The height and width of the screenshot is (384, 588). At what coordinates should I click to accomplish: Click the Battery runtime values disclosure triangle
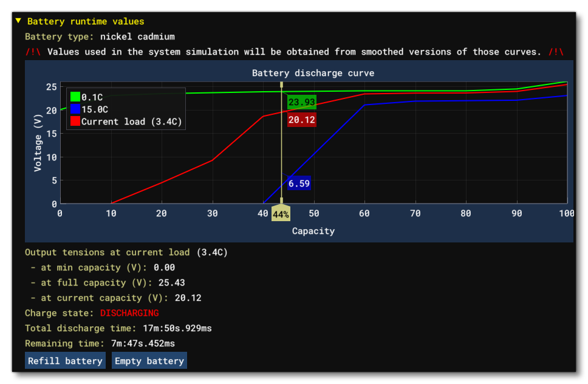(x=19, y=21)
